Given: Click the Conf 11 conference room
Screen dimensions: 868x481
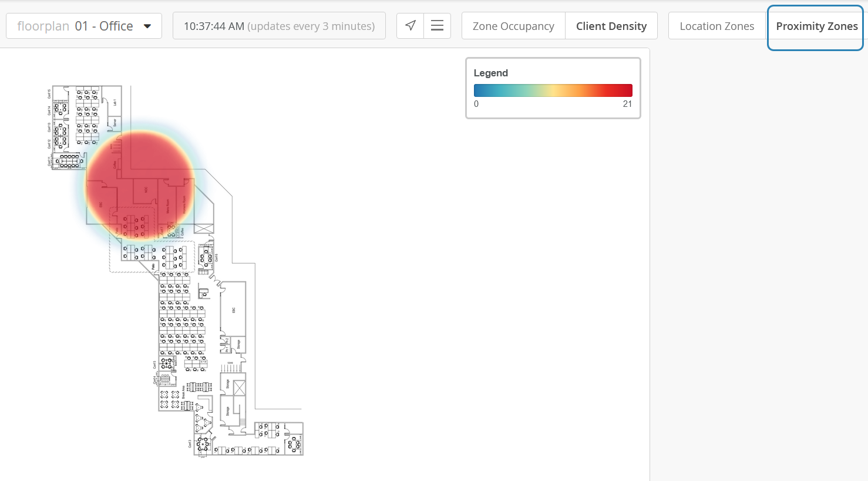Looking at the screenshot, I should 68,161.
